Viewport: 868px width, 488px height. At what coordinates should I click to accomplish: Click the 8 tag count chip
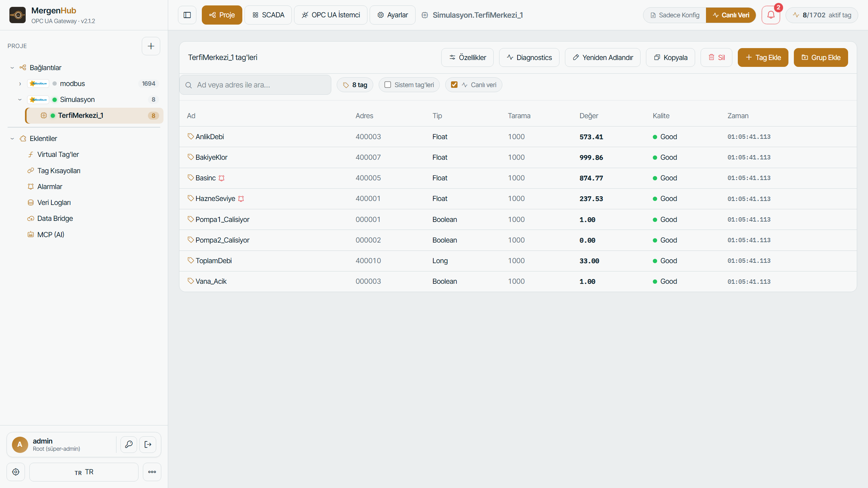coord(355,85)
